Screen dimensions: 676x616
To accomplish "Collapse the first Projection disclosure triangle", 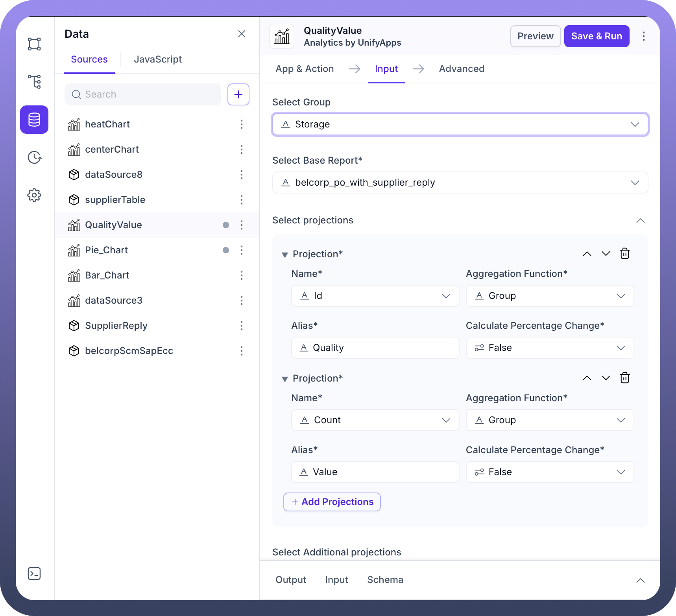I will 285,255.
